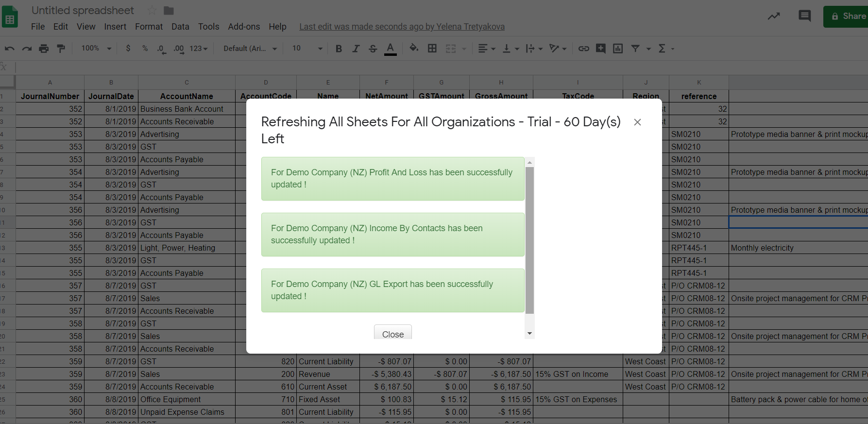Select the 'Office Equipment' cell
This screenshot has height=424, width=868.
pyautogui.click(x=187, y=399)
